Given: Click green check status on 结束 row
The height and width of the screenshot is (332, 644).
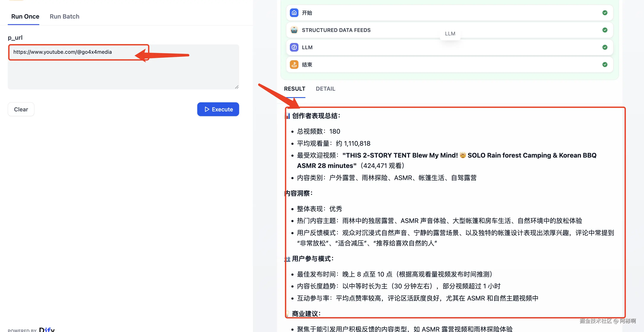Looking at the screenshot, I should coord(605,65).
